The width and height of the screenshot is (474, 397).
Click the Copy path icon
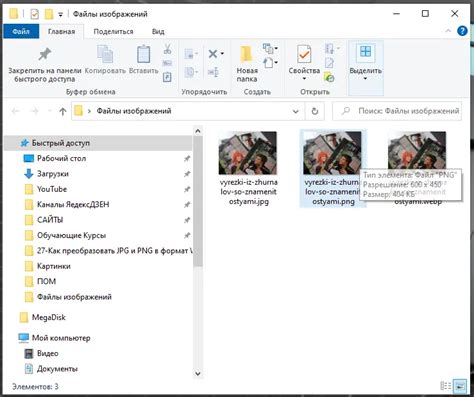coord(167,63)
